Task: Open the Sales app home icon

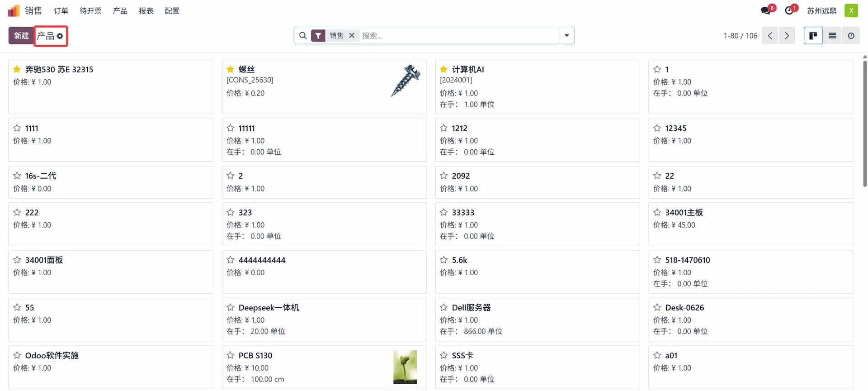Action: pyautogui.click(x=14, y=10)
